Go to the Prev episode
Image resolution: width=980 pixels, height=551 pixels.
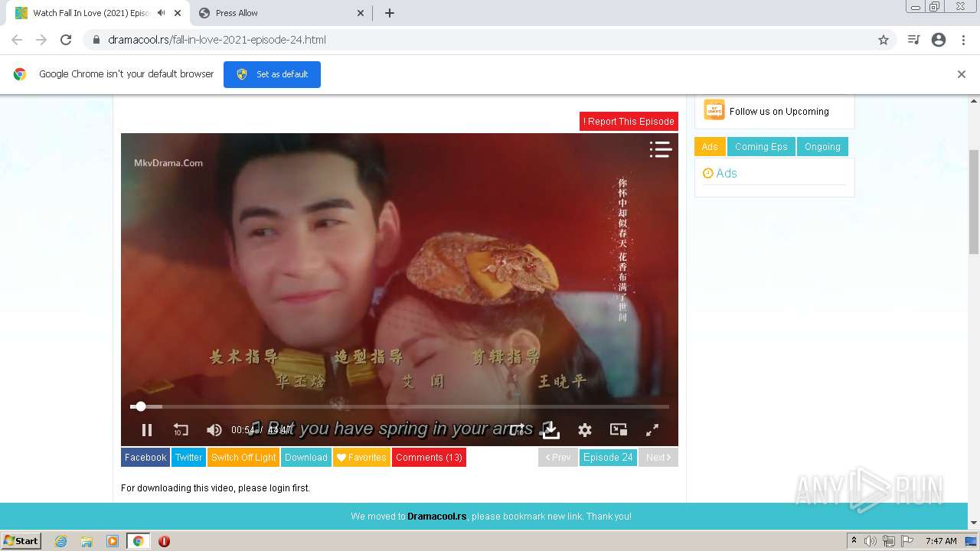pos(558,458)
